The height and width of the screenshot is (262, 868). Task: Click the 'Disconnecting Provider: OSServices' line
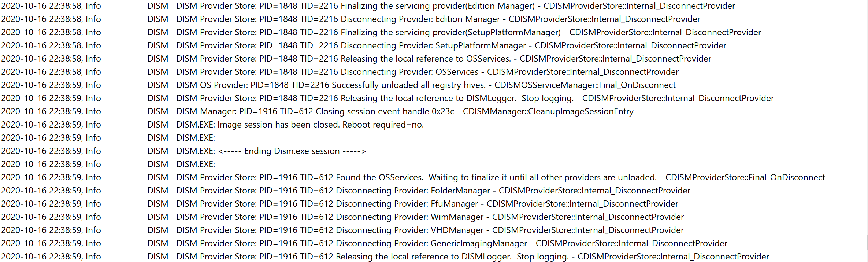tap(409, 72)
